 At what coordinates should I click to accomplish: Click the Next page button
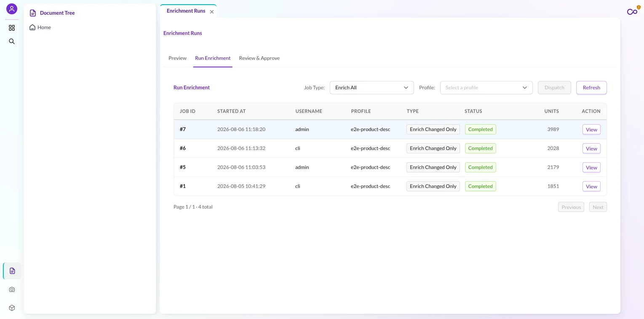pyautogui.click(x=598, y=207)
